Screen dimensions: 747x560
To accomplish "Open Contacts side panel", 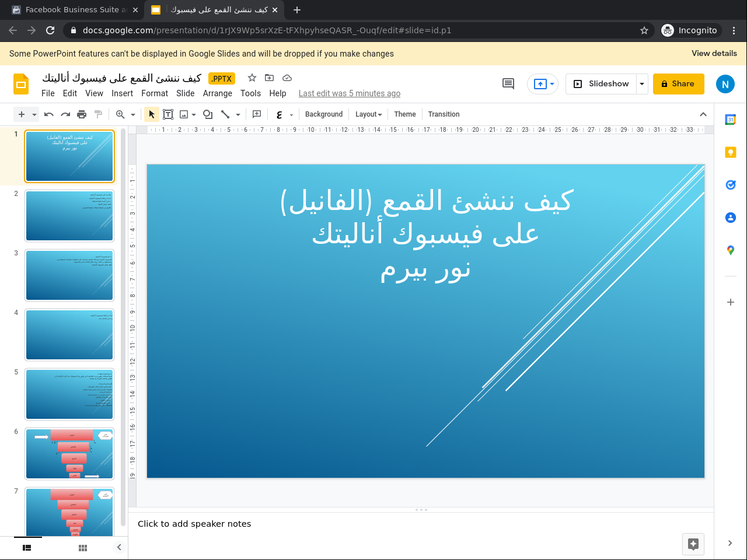I will [731, 218].
